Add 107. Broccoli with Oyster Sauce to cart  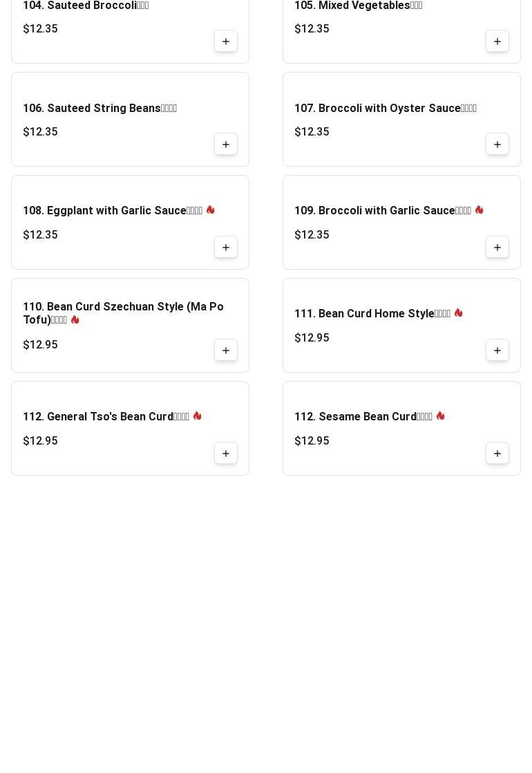pos(497,145)
